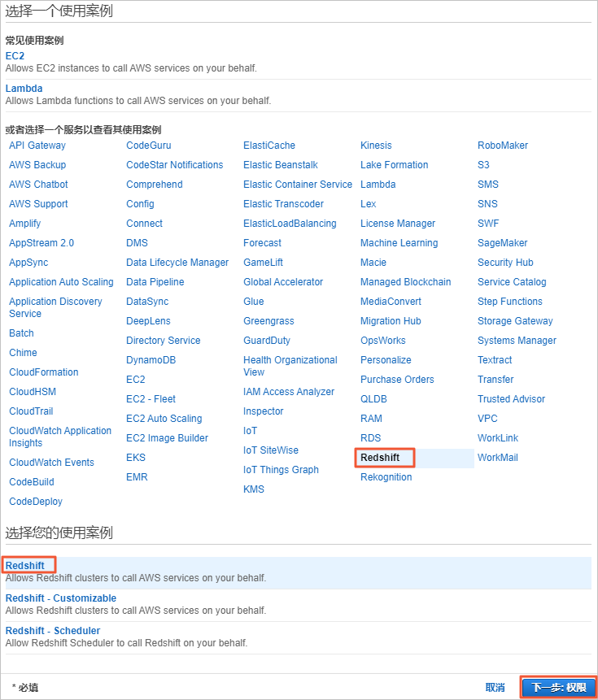Choose CloudTrail from the list
598x700 pixels.
click(31, 411)
